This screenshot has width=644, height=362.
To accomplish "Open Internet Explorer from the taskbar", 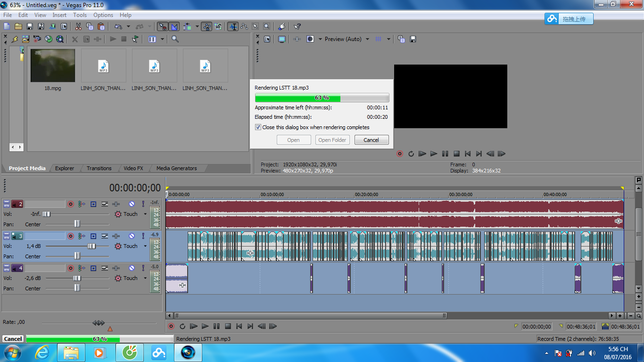I will pos(42,353).
